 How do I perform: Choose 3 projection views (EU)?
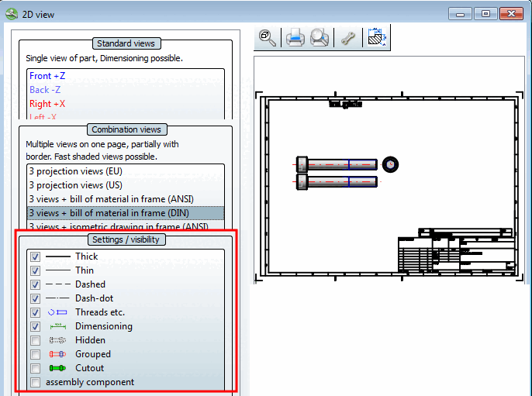[126, 171]
